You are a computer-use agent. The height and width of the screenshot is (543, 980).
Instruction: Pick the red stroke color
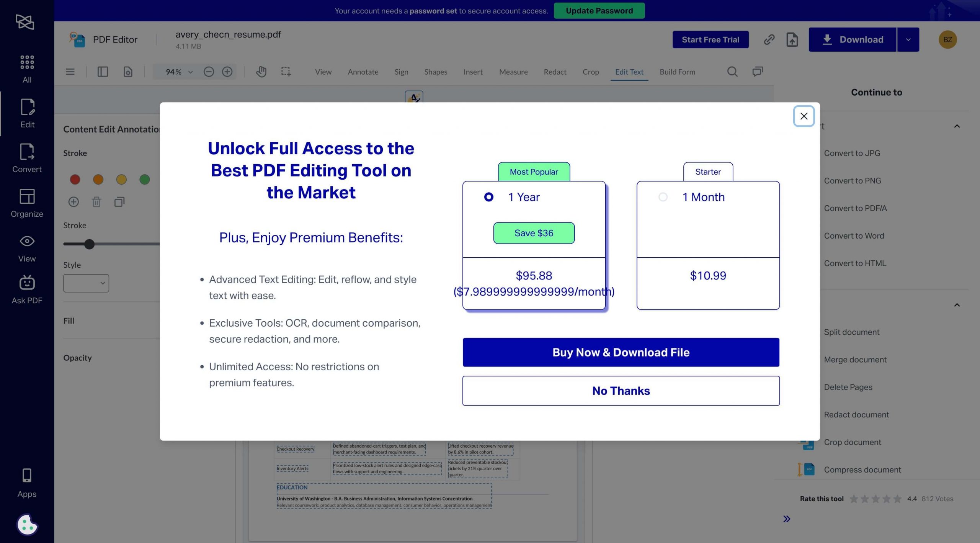click(x=75, y=179)
